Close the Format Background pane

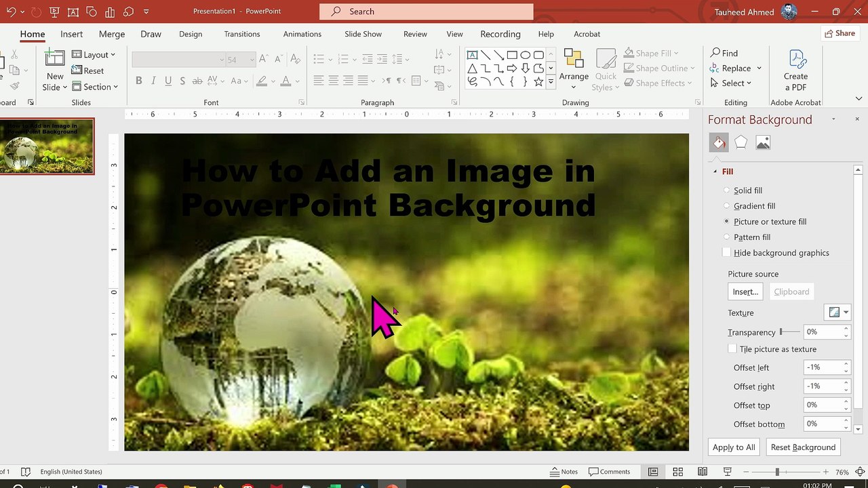[857, 119]
